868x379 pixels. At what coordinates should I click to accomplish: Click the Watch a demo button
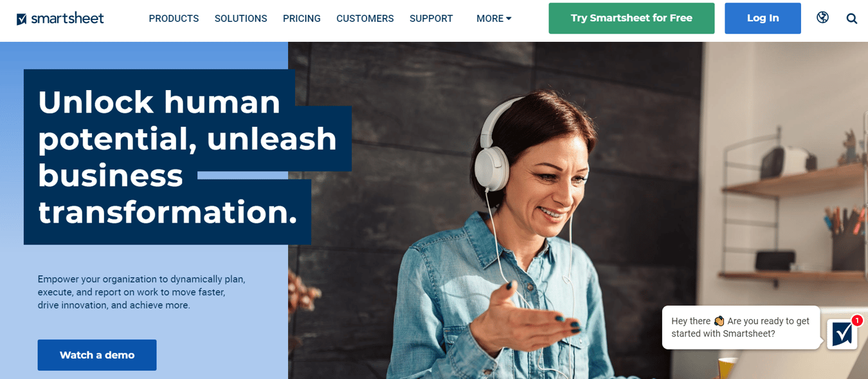tap(97, 355)
